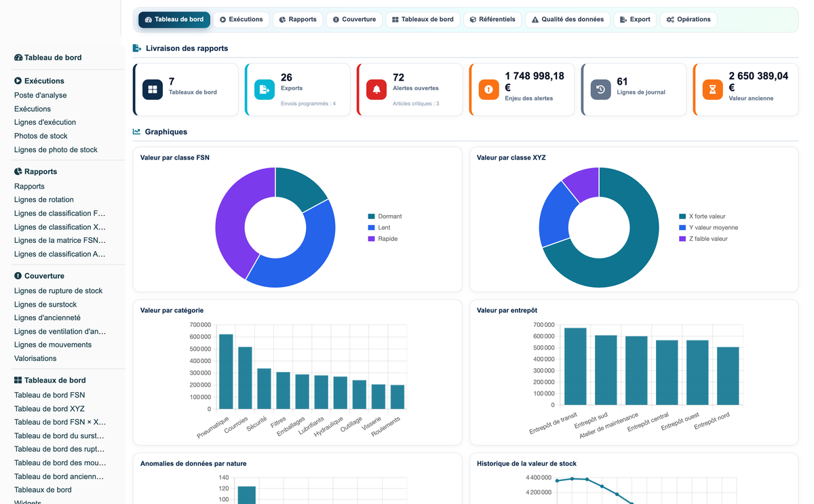Click the warning icon in Qualité des données tab

click(x=535, y=20)
